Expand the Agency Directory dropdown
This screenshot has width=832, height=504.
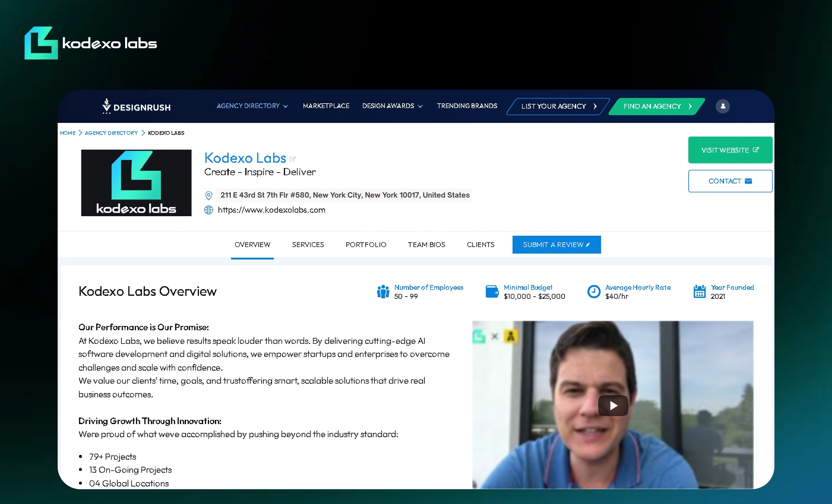(x=252, y=106)
